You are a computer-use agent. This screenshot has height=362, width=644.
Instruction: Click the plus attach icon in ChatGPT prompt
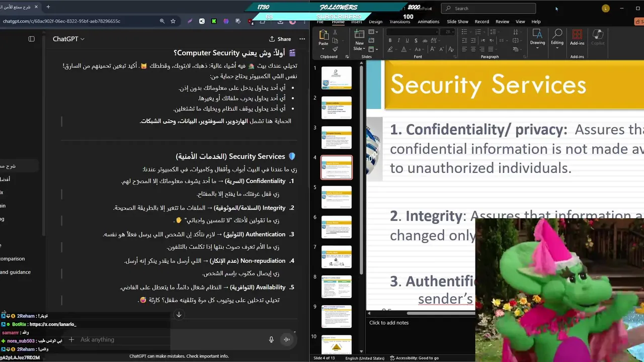71,339
